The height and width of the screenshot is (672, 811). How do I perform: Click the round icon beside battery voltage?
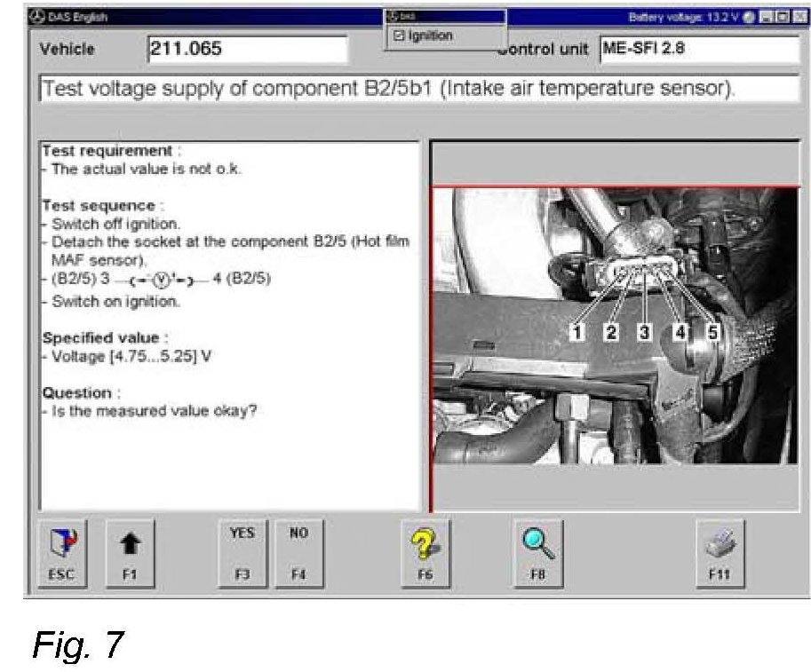coord(750,17)
